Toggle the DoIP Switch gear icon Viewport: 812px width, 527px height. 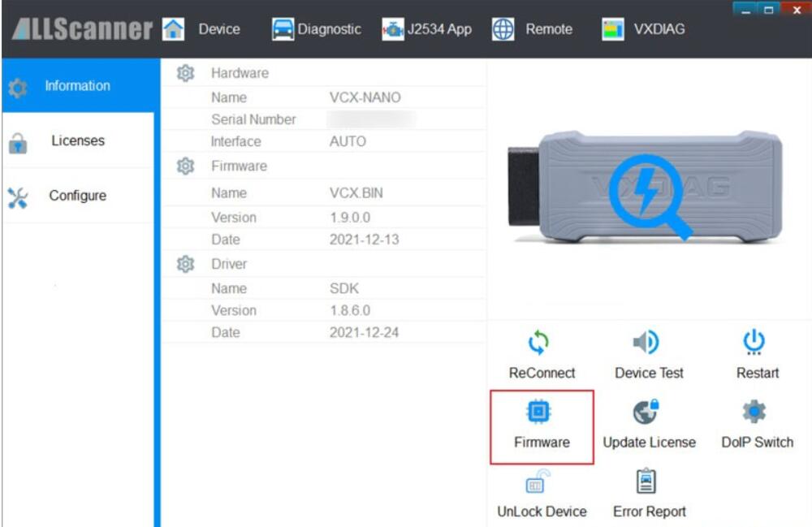coord(756,413)
